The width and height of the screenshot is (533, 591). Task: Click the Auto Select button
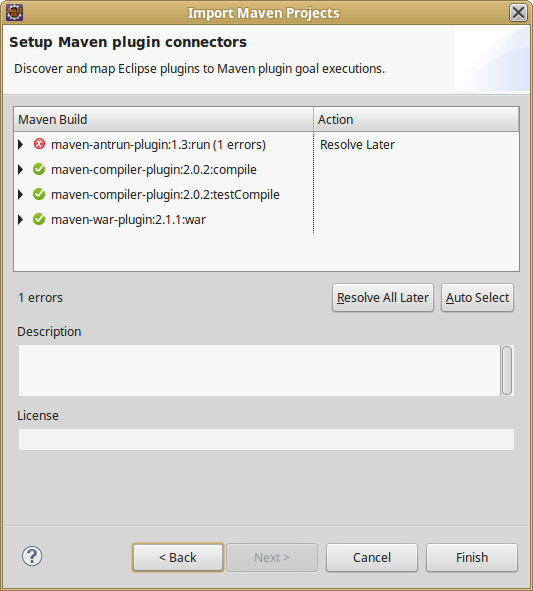coord(477,298)
